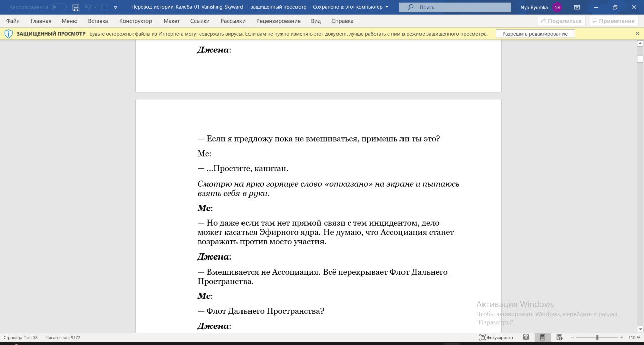Click the vertical scrollbar thumb
Image resolution: width=644 pixels, height=345 pixels.
640,59
